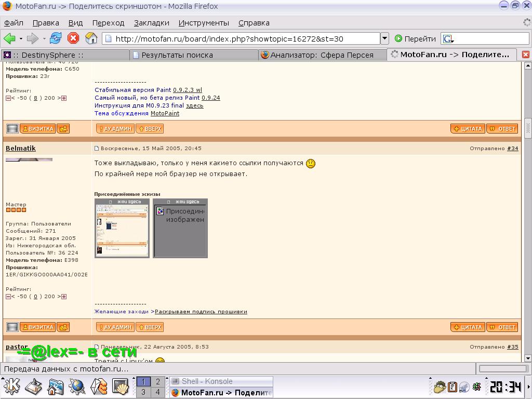
Task: Increase Belmatik's rating with plus icon
Action: (x=64, y=297)
